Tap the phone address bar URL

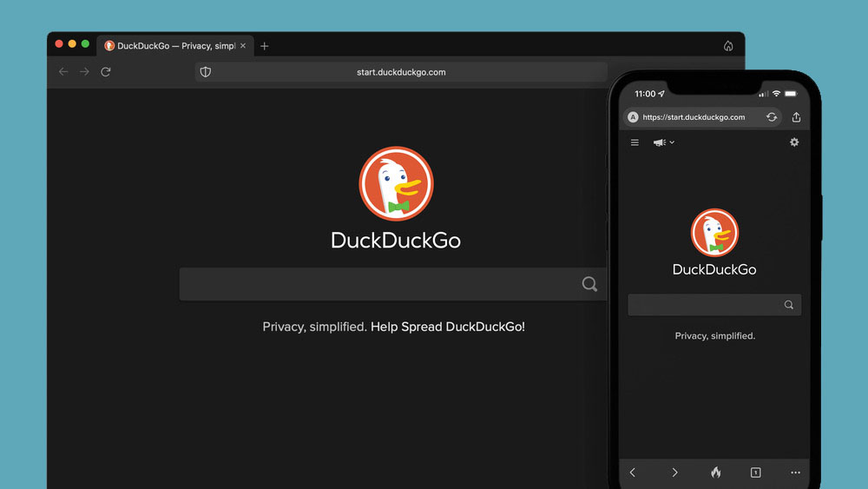[694, 117]
